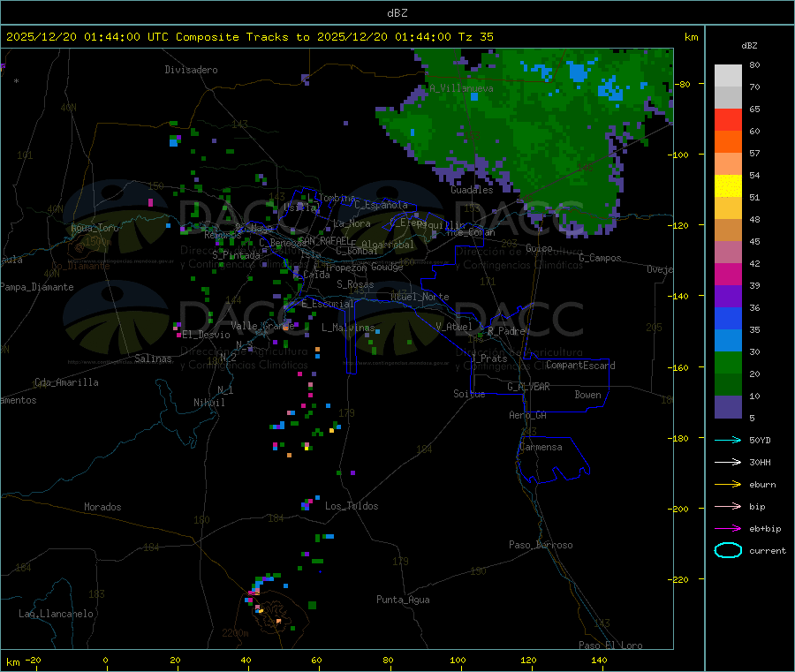The height and width of the screenshot is (672, 795).
Task: Click the 'Soitue' map label
Action: coord(469,394)
